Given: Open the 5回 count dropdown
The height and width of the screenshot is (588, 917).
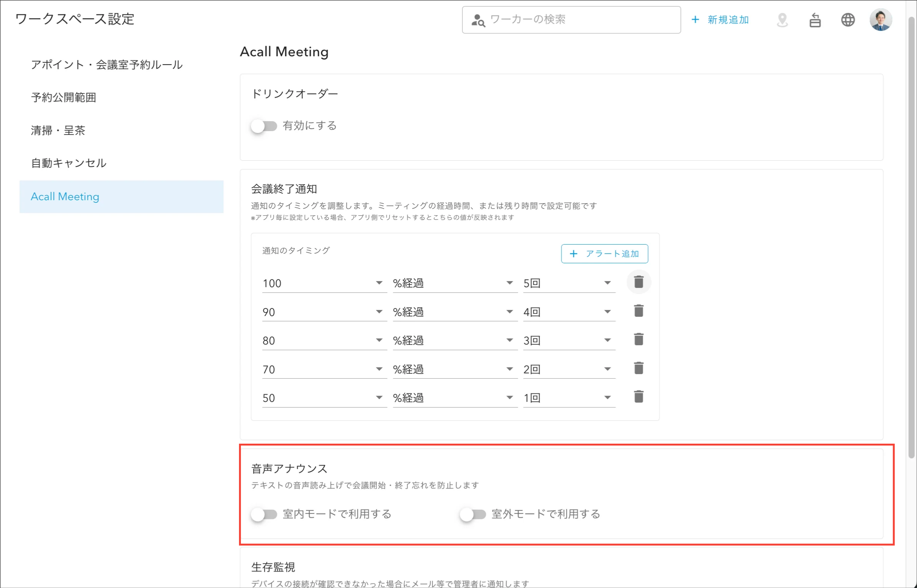Looking at the screenshot, I should point(569,283).
